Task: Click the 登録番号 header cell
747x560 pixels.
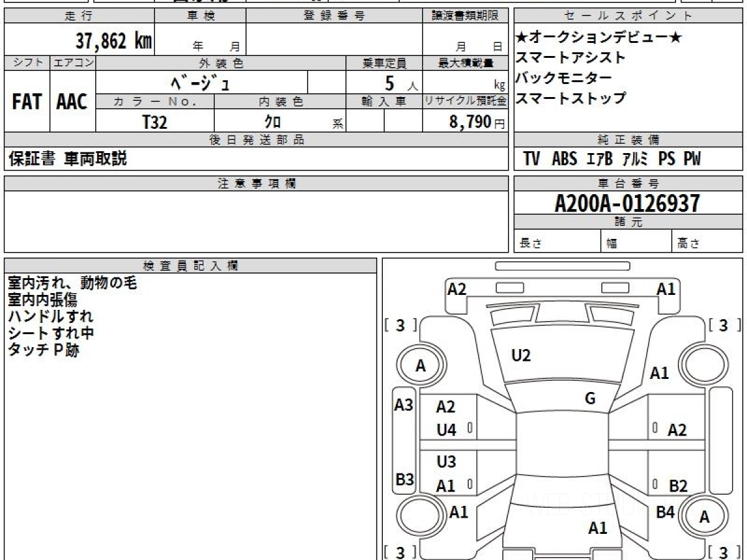Action: click(x=334, y=16)
